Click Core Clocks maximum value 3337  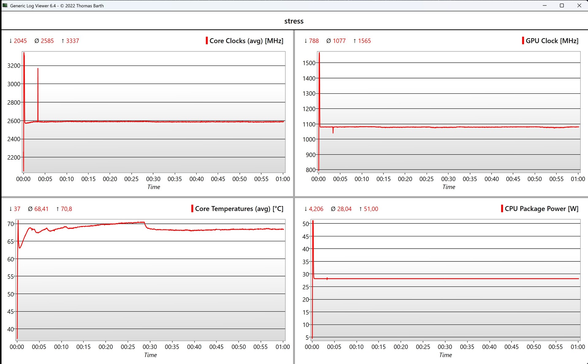coord(72,41)
